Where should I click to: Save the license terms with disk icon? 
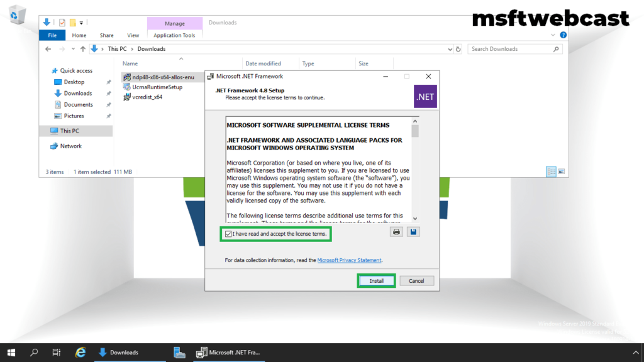[413, 232]
